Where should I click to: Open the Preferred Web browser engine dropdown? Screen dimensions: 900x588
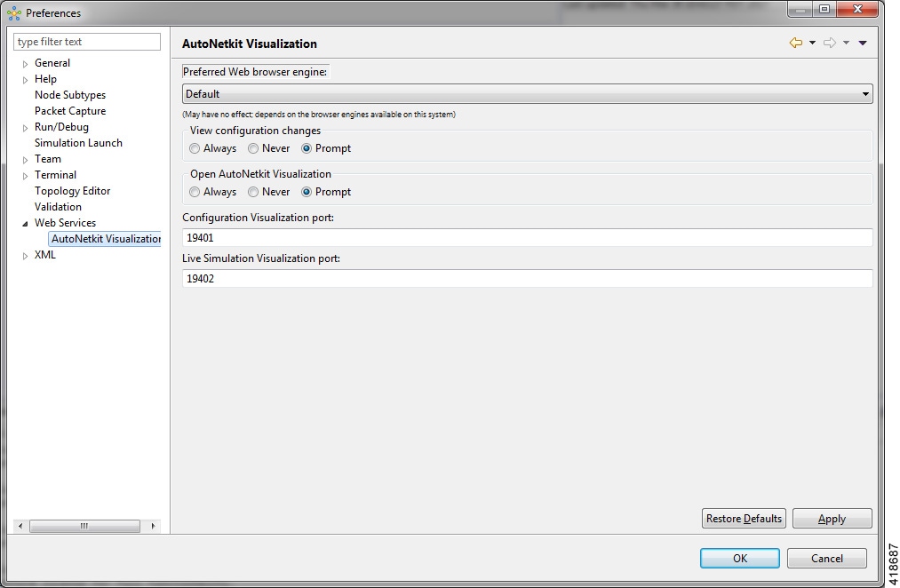(528, 94)
